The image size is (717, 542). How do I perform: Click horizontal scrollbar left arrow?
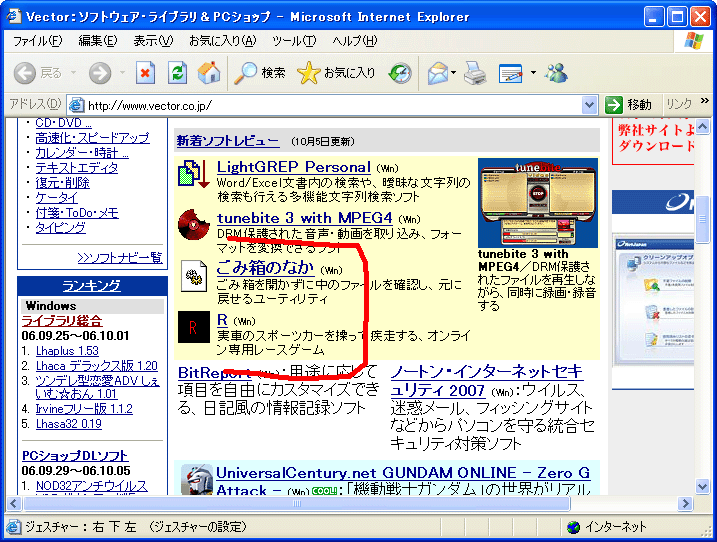click(x=14, y=504)
